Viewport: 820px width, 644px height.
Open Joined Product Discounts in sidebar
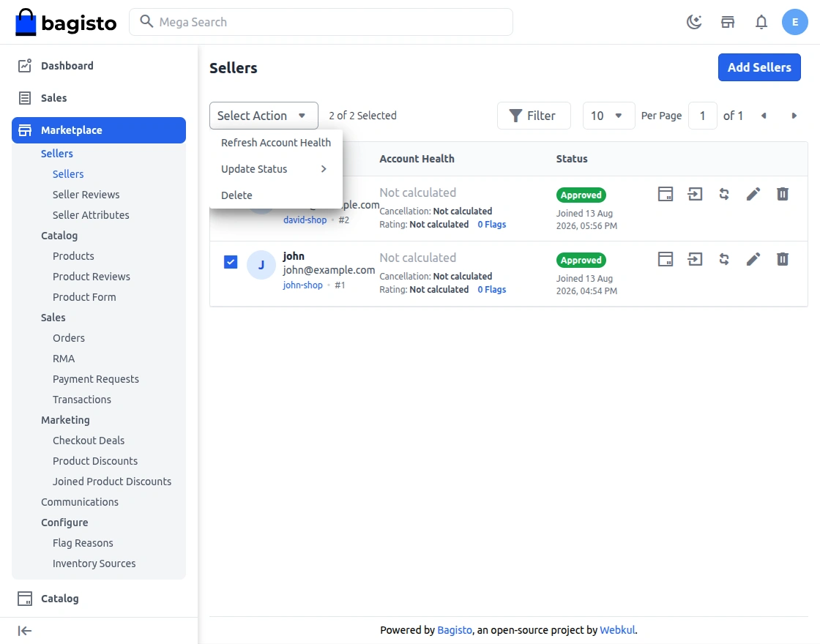point(112,482)
